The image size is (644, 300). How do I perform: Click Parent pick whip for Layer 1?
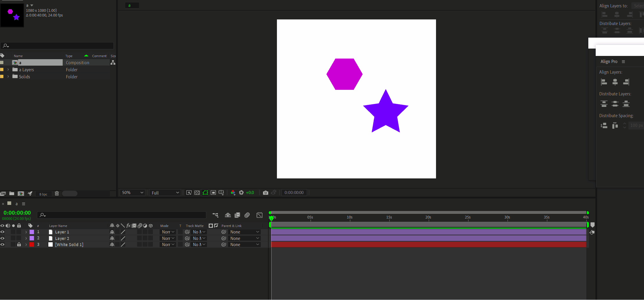(224, 232)
